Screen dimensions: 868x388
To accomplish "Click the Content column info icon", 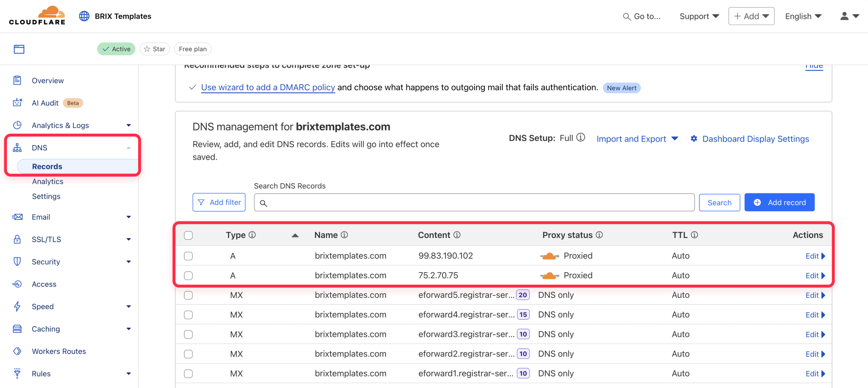I will coord(457,235).
